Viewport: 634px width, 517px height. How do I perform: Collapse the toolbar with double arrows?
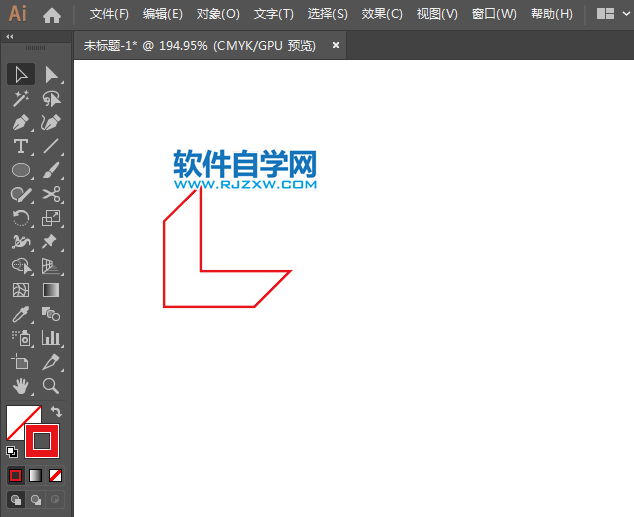[x=10, y=37]
